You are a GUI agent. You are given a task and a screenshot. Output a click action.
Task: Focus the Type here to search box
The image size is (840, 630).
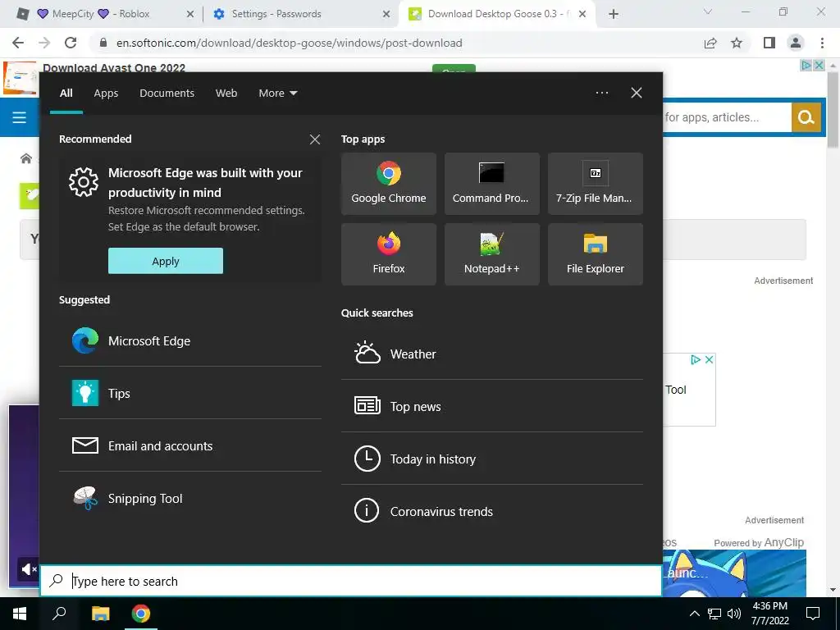pos(351,581)
